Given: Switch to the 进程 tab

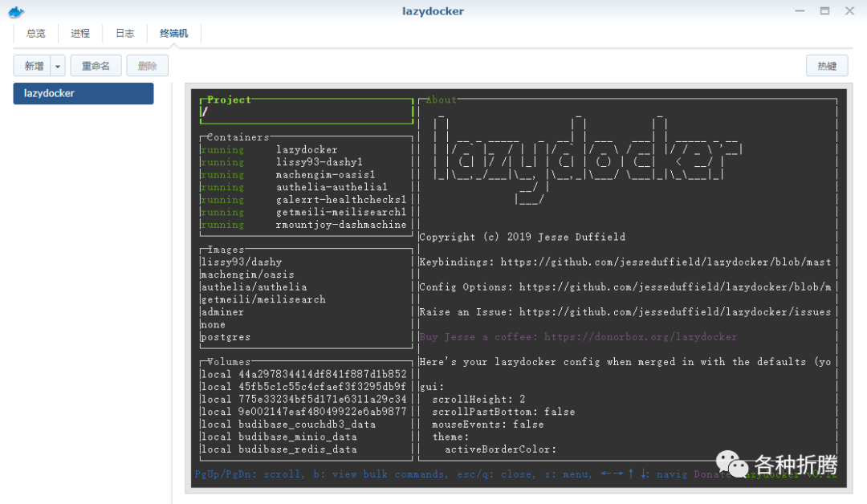Looking at the screenshot, I should 79,33.
